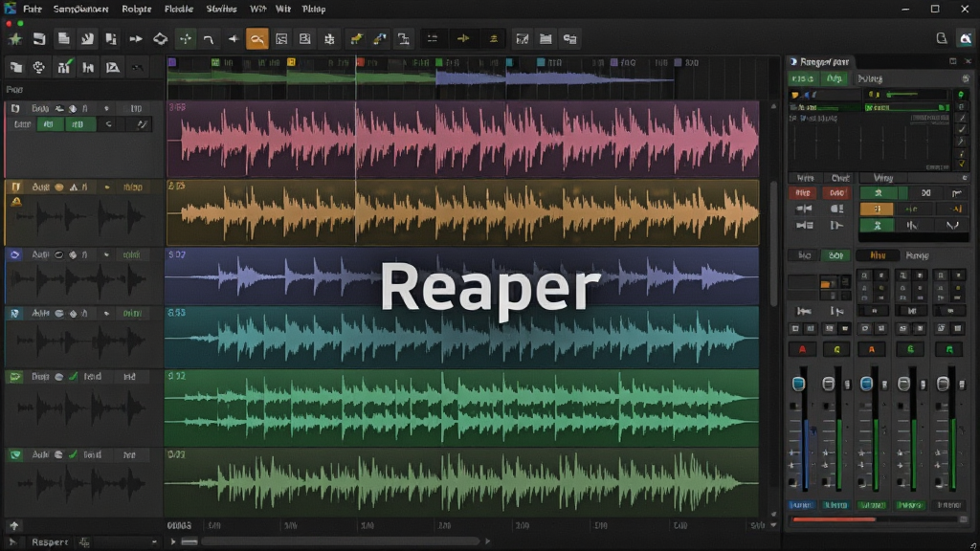Toggle orange A button on third mixer channel
The width and height of the screenshot is (980, 551).
[x=871, y=349]
